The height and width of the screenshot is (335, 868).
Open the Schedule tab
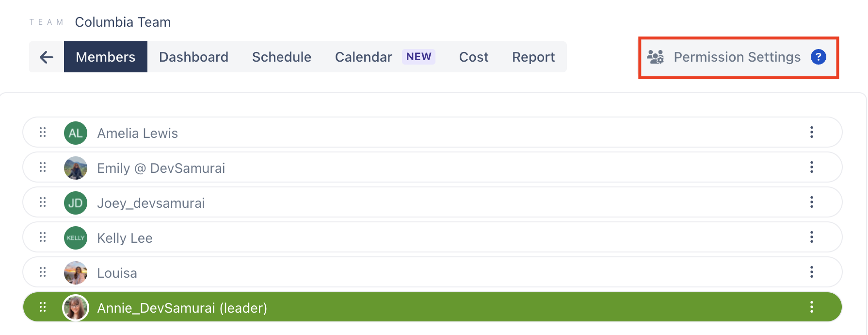pos(282,57)
